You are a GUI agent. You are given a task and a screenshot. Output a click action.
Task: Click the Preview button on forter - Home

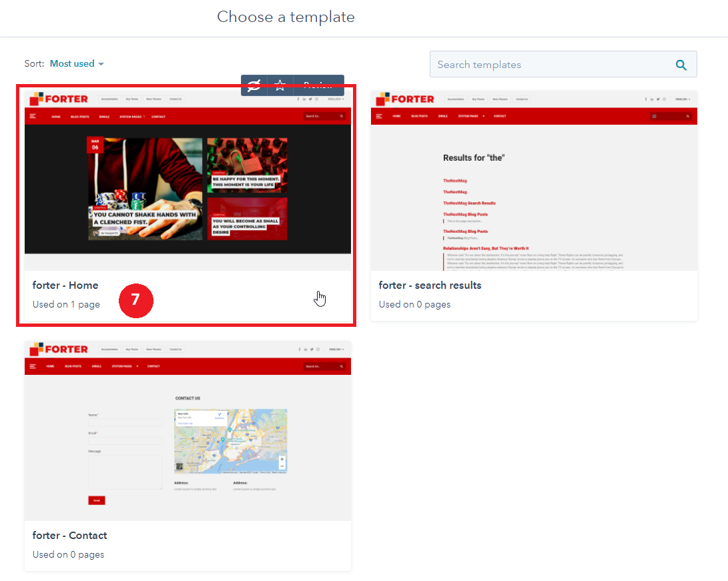tap(318, 85)
